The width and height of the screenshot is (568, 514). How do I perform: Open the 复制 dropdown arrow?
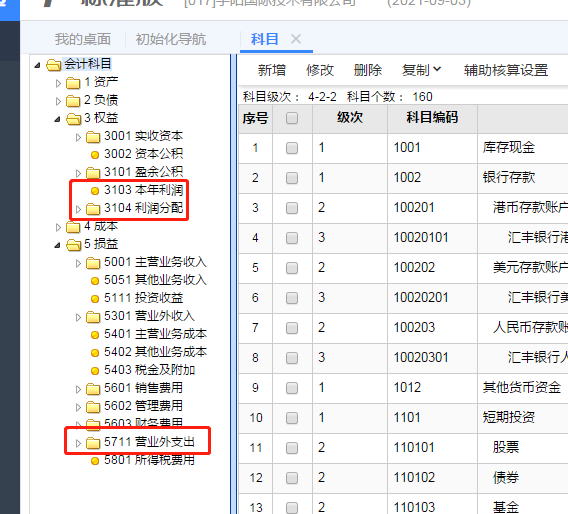click(x=437, y=69)
